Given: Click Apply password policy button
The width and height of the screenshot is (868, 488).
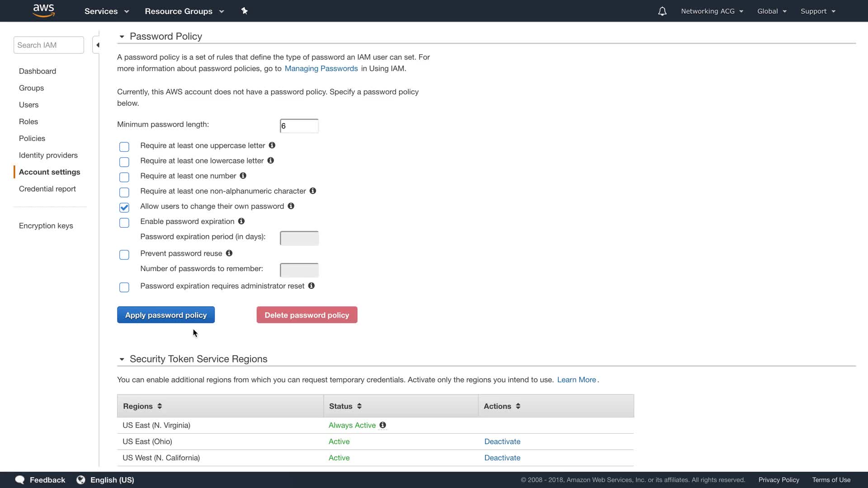Looking at the screenshot, I should point(166,315).
